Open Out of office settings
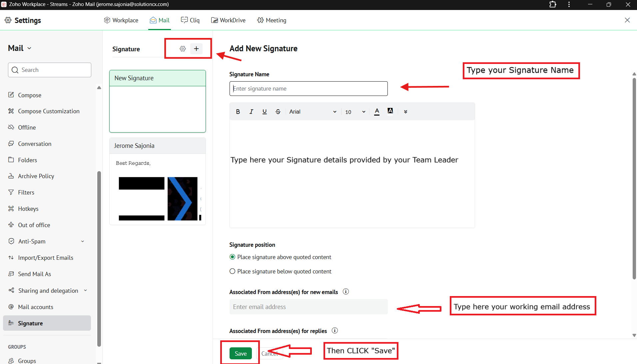The image size is (637, 364). (x=34, y=225)
